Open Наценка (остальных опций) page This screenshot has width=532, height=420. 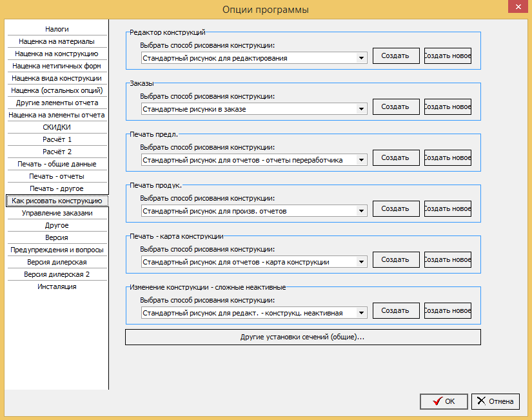(57, 90)
